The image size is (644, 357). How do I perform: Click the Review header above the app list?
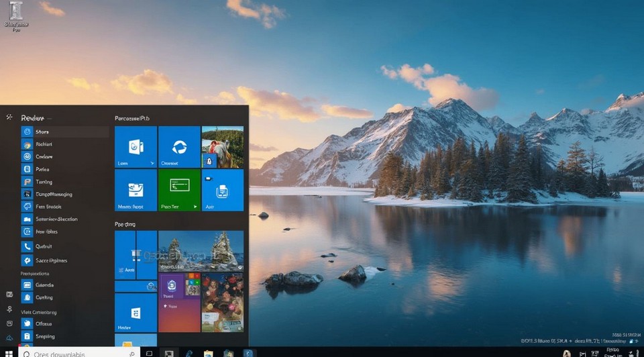point(32,117)
